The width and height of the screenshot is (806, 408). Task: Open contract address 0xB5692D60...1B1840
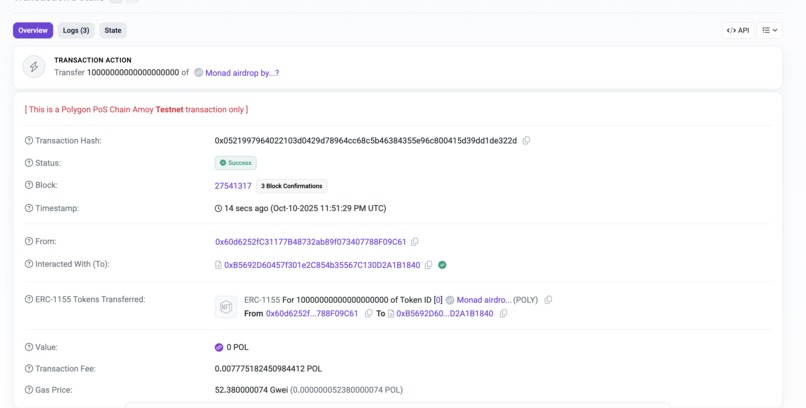(x=322, y=265)
